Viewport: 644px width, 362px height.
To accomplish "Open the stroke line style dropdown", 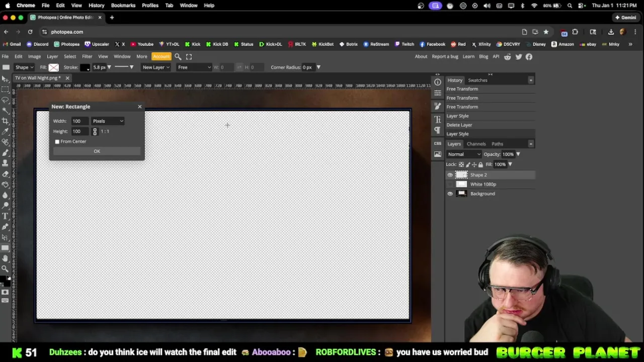I will tap(124, 67).
